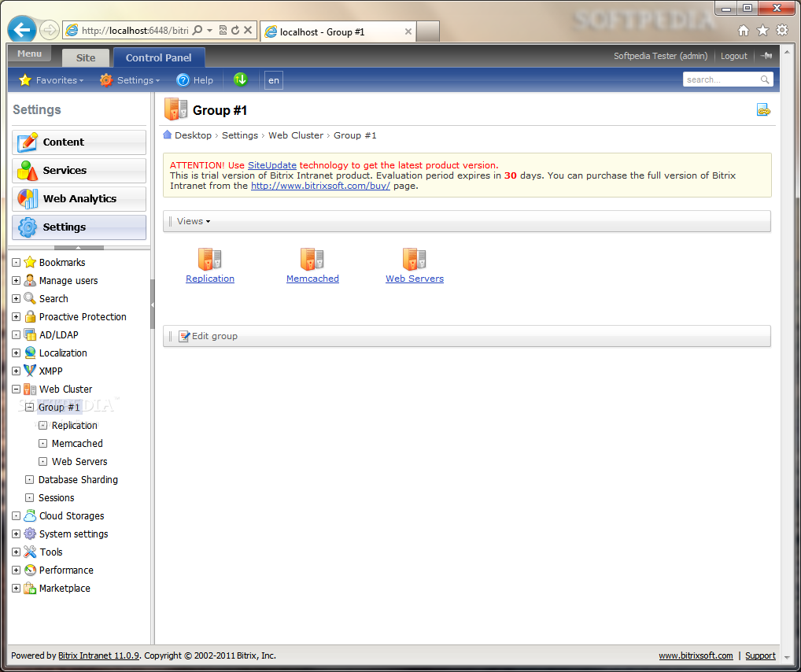Switch to the Control Panel tab
Screen dimensions: 801x672
point(159,57)
